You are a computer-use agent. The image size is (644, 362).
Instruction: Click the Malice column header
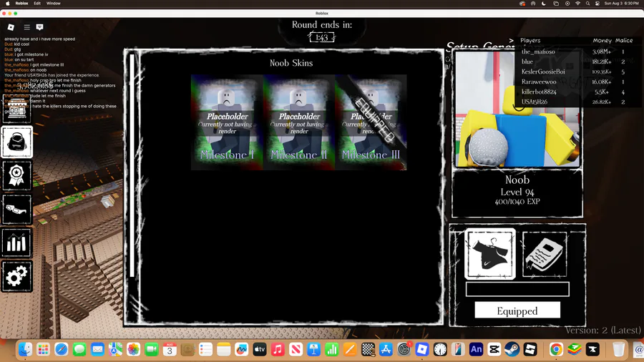point(624,40)
